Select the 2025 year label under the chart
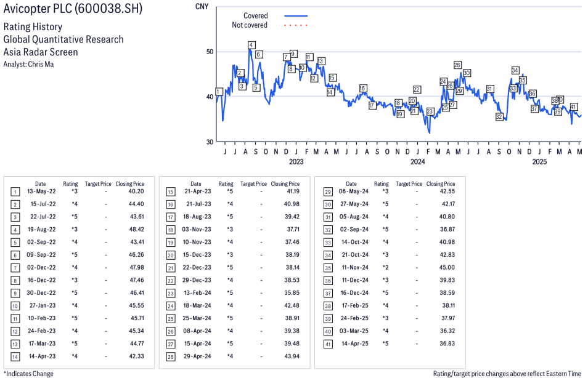Viewport: 588px width, 378px height. 540,161
